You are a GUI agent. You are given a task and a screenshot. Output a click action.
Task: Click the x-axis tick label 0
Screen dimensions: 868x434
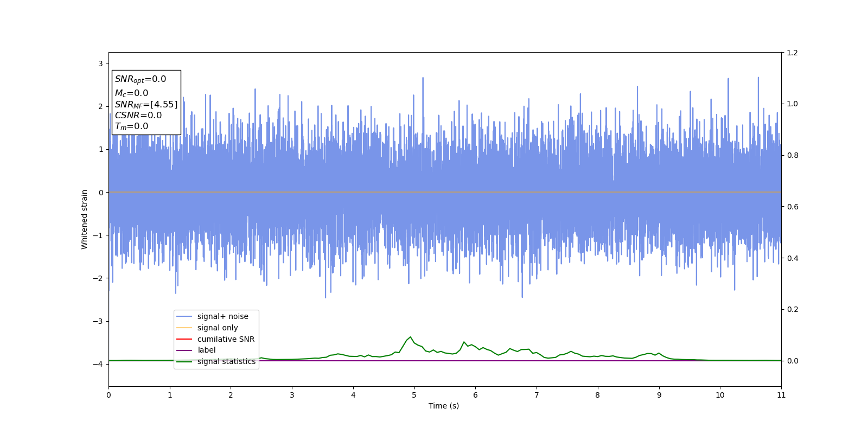108,395
